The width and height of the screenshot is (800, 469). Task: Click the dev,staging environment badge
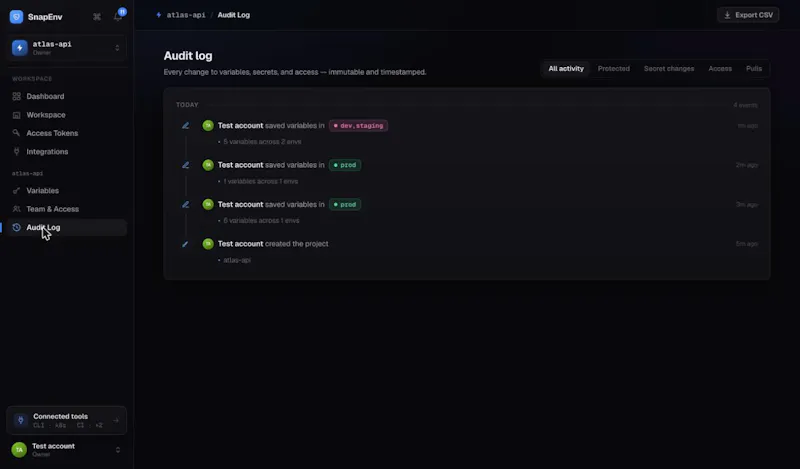[x=359, y=126]
